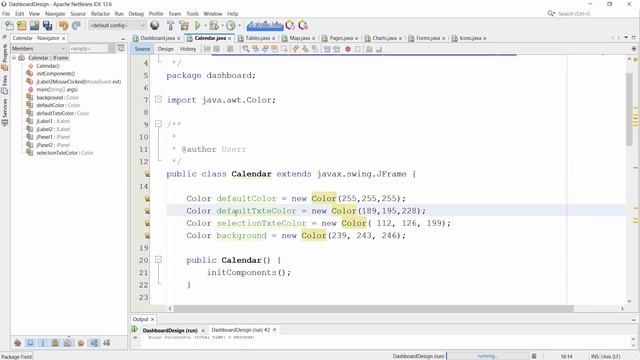This screenshot has width=640, height=360.
Task: Open the empty filter combo in Navigator
Action: [x=92, y=49]
